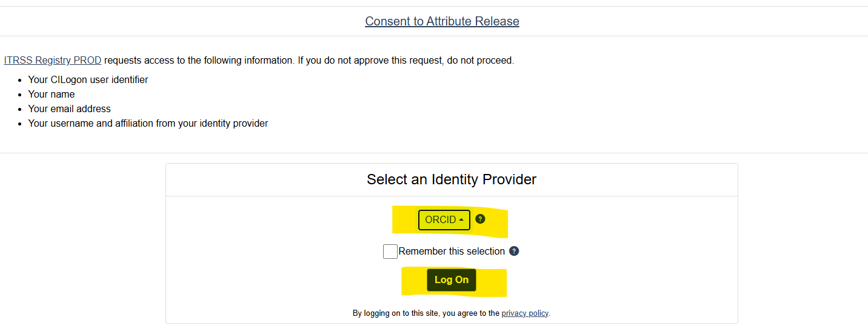Open the Consent to Attribute Release link

point(442,21)
